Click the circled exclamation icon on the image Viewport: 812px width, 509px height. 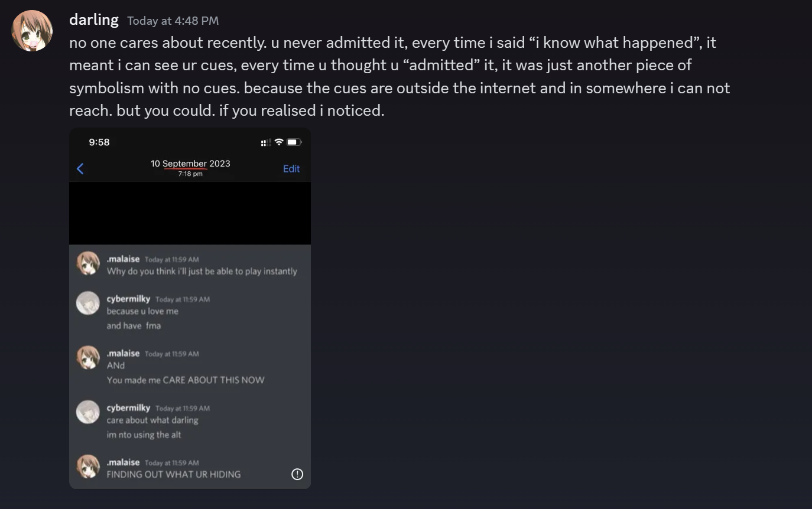pyautogui.click(x=297, y=474)
